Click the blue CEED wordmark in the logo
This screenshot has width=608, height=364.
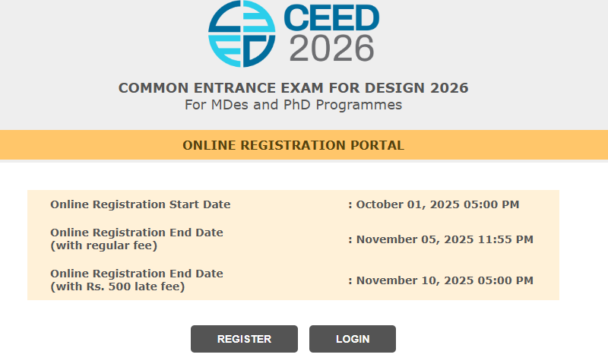click(x=331, y=18)
